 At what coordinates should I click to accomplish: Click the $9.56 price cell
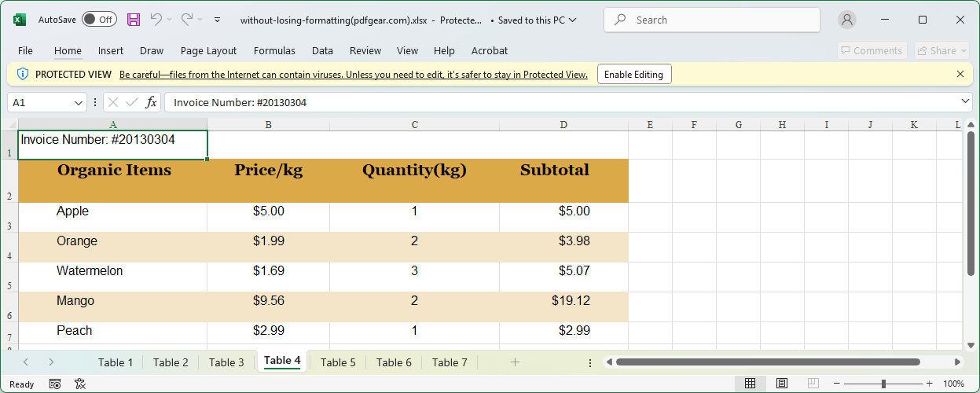coord(269,307)
